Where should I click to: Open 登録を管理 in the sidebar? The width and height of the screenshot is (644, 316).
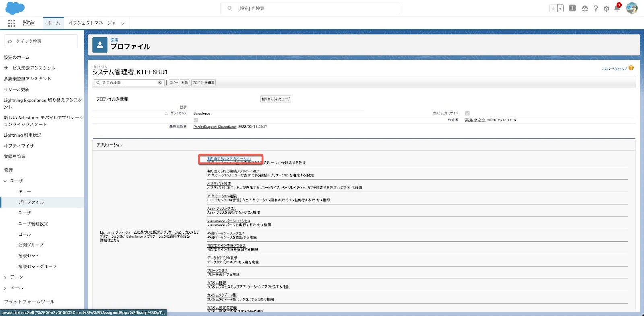[x=14, y=156]
